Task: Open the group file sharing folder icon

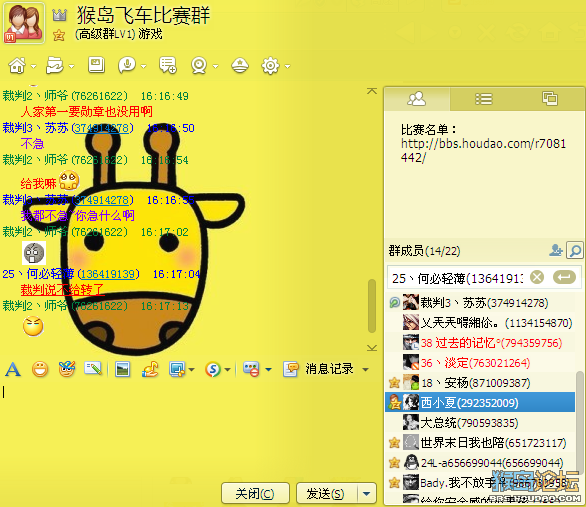Action: click(55, 66)
